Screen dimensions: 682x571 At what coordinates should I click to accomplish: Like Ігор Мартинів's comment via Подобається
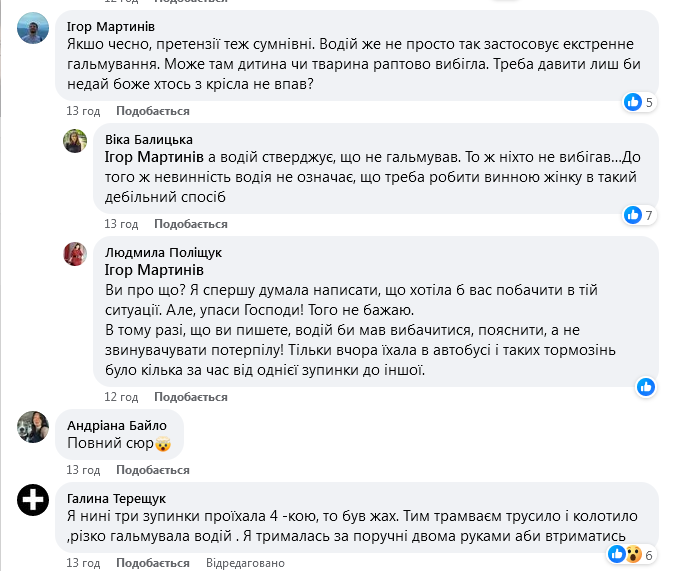(152, 110)
